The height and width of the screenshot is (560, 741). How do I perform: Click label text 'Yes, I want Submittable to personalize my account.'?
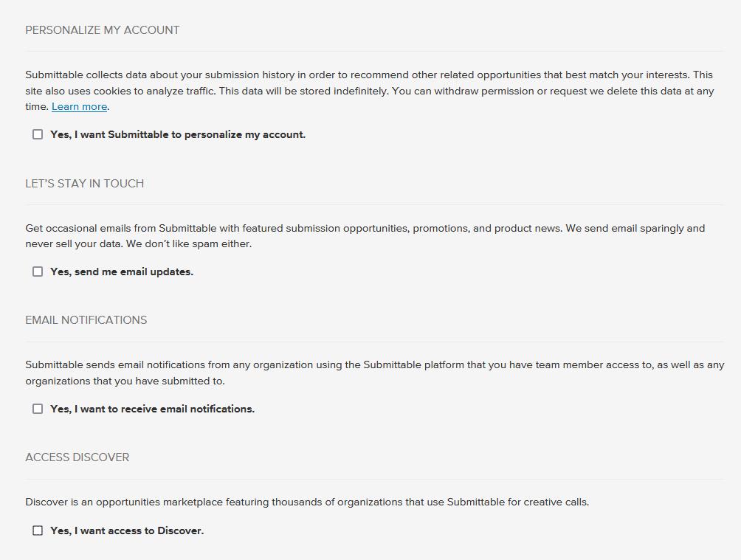[177, 134]
